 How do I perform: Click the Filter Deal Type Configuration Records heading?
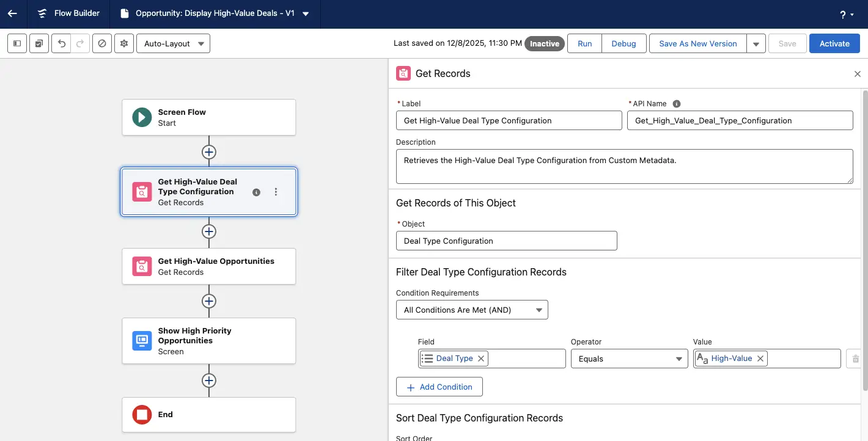tap(481, 272)
